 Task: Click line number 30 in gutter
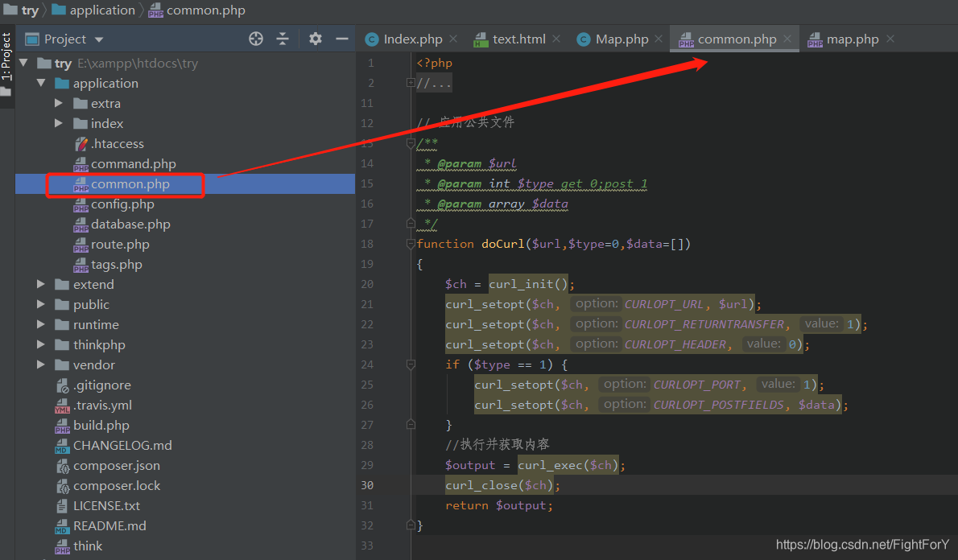coord(367,485)
